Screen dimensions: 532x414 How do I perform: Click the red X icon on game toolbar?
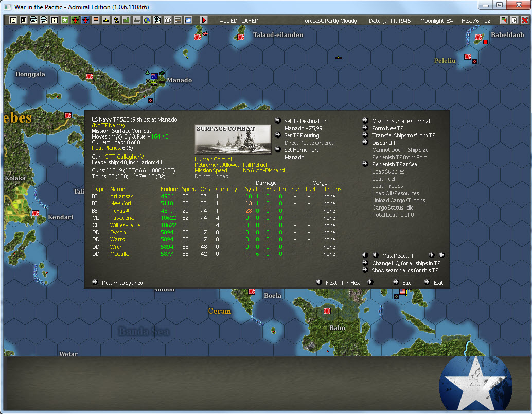524,21
